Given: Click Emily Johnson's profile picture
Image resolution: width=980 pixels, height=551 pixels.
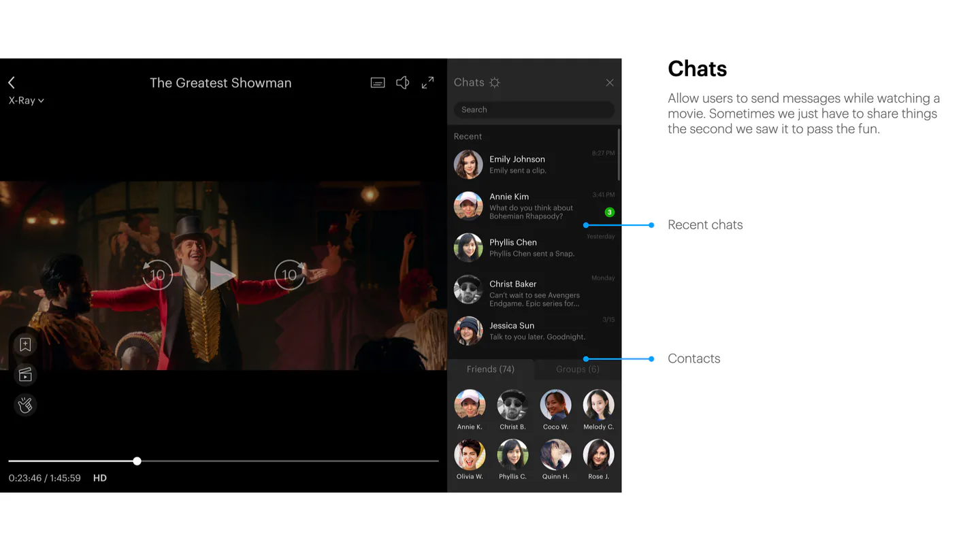Looking at the screenshot, I should (x=468, y=165).
